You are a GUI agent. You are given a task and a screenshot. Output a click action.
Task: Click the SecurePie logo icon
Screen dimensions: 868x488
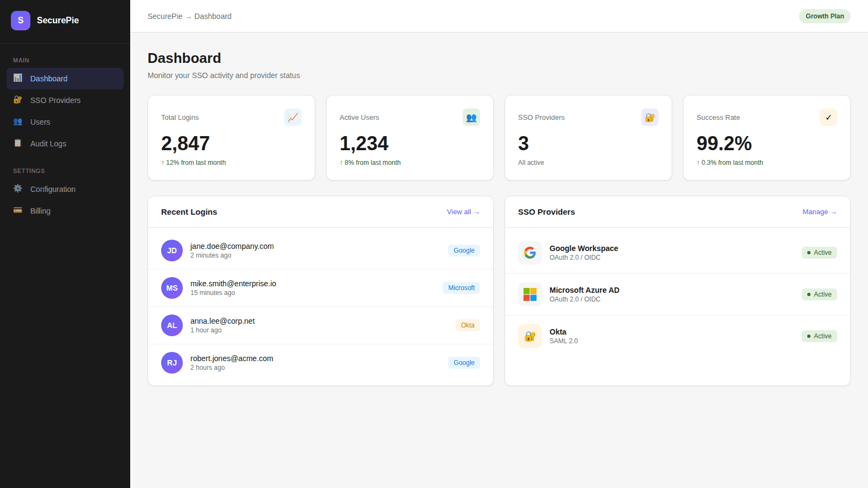[20, 20]
